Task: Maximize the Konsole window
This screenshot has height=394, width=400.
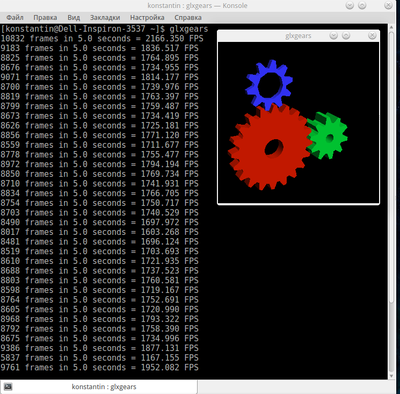Action: (362, 5)
